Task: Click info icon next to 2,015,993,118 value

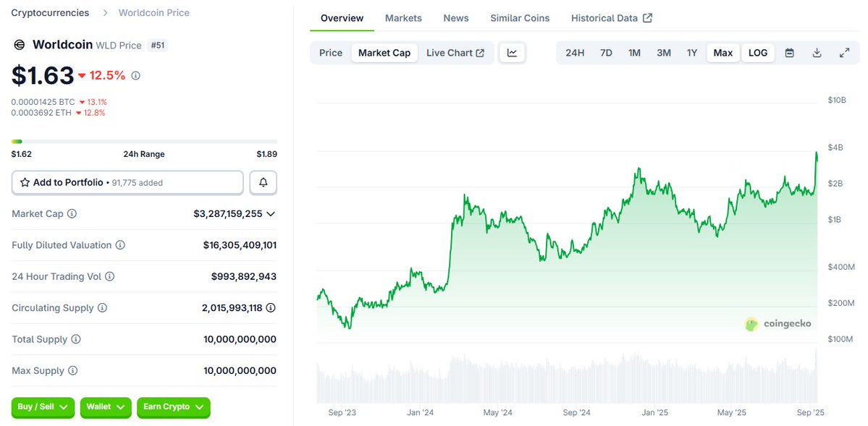Action: 271,307
